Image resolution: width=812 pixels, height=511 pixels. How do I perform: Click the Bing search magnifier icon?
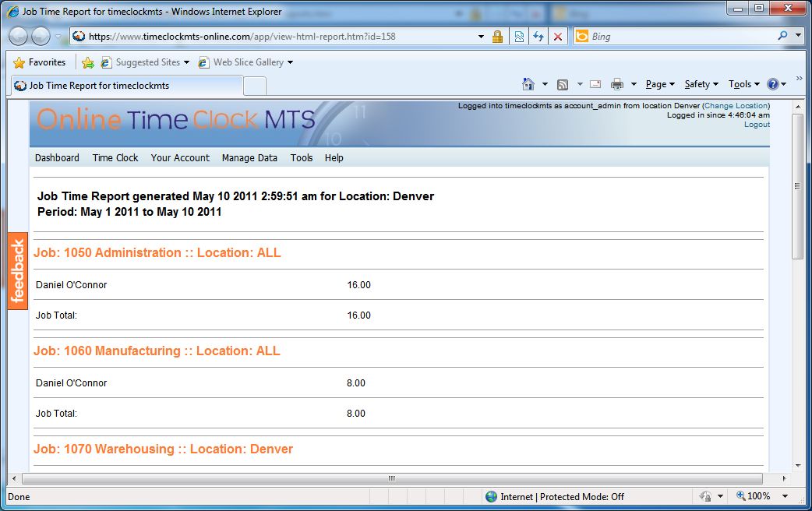(x=782, y=36)
